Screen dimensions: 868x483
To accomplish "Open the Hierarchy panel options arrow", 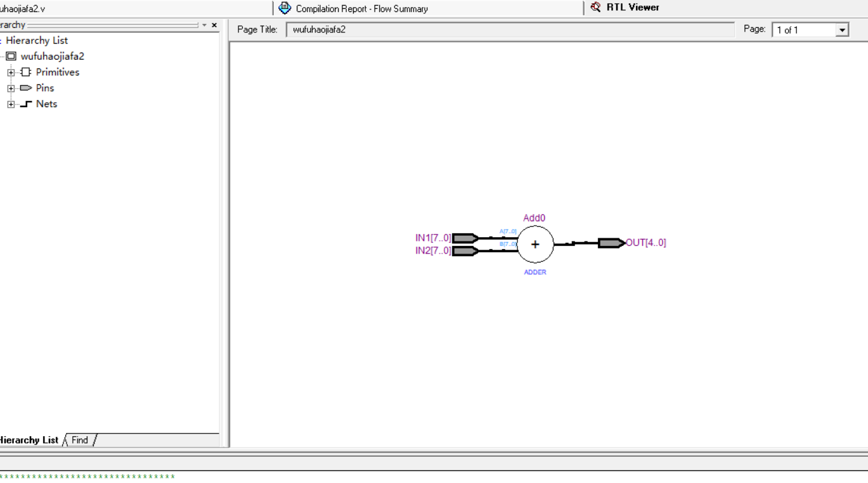I will 204,25.
